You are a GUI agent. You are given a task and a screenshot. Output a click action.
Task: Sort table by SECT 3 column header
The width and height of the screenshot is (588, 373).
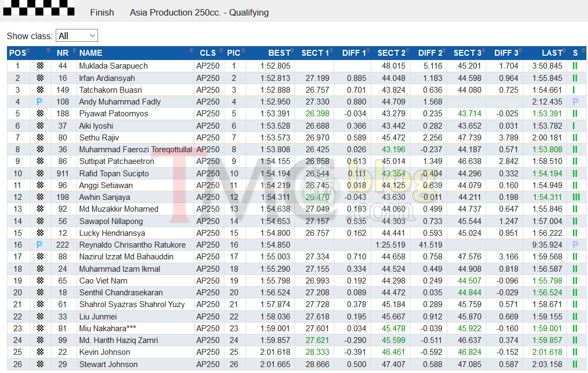tap(467, 53)
